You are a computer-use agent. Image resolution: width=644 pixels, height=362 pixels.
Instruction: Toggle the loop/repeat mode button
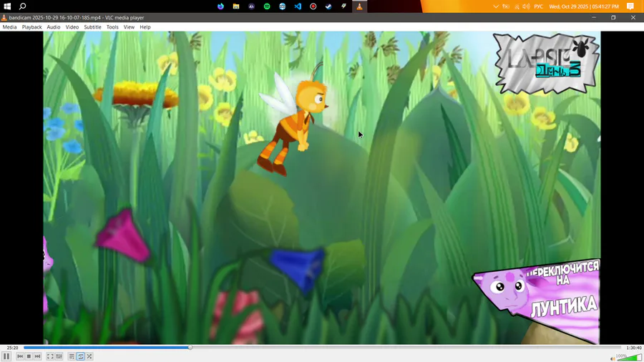(x=80, y=356)
